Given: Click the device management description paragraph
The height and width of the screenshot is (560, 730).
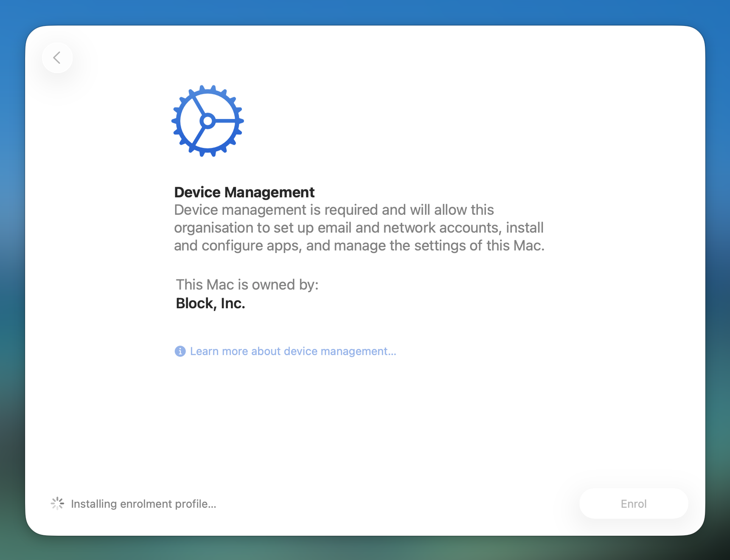Looking at the screenshot, I should (x=359, y=228).
